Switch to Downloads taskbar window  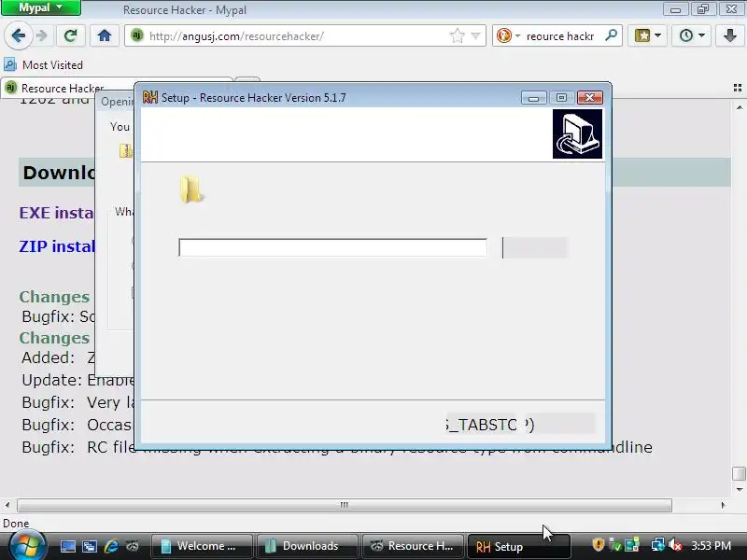point(307,546)
